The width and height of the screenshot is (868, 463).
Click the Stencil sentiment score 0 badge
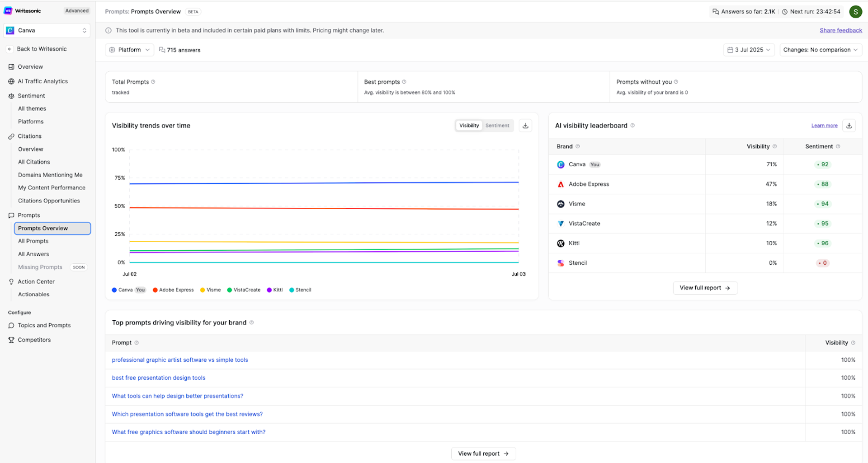pos(823,263)
